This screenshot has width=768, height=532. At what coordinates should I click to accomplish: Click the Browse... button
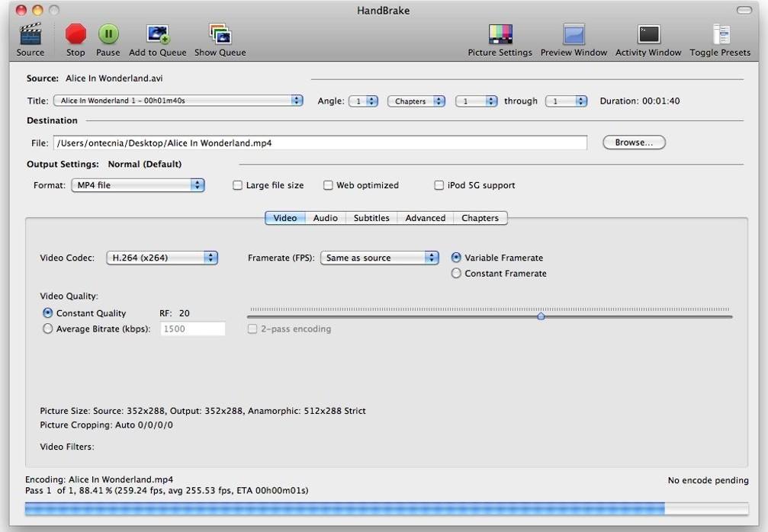point(634,143)
